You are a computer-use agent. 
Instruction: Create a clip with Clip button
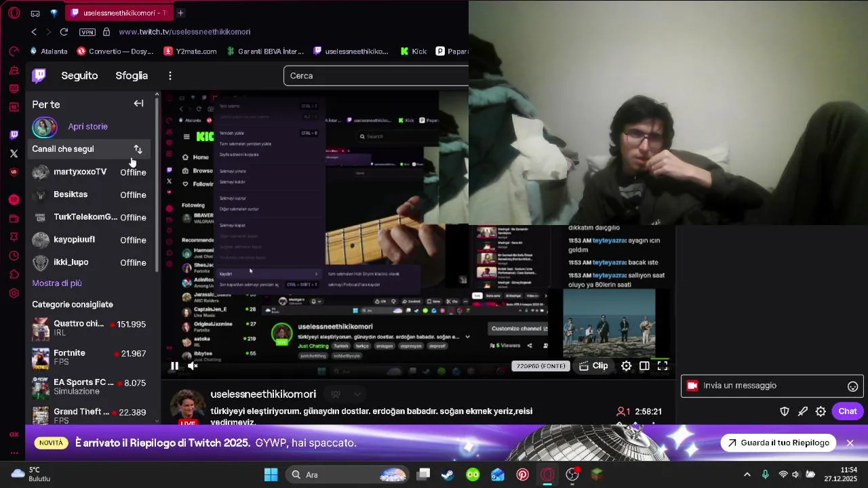point(593,366)
